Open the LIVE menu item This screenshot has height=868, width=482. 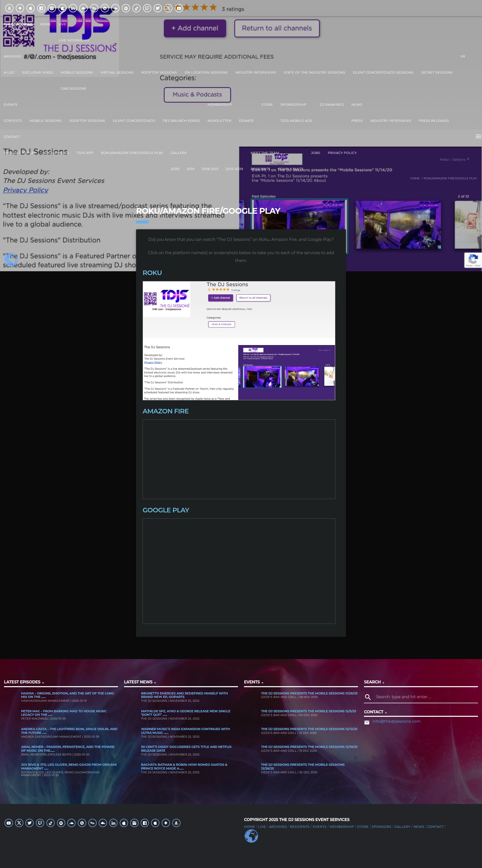click(62, 24)
